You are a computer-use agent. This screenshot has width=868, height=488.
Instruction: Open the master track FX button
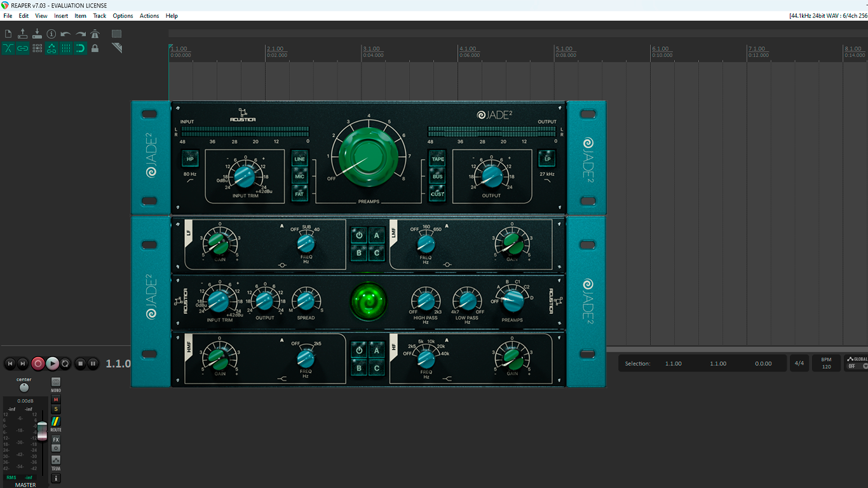[56, 440]
